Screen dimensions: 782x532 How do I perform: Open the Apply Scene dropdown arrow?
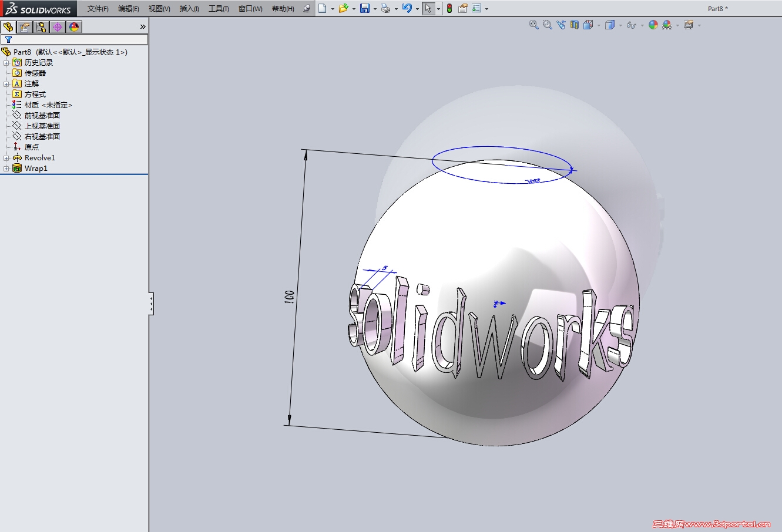click(x=677, y=25)
